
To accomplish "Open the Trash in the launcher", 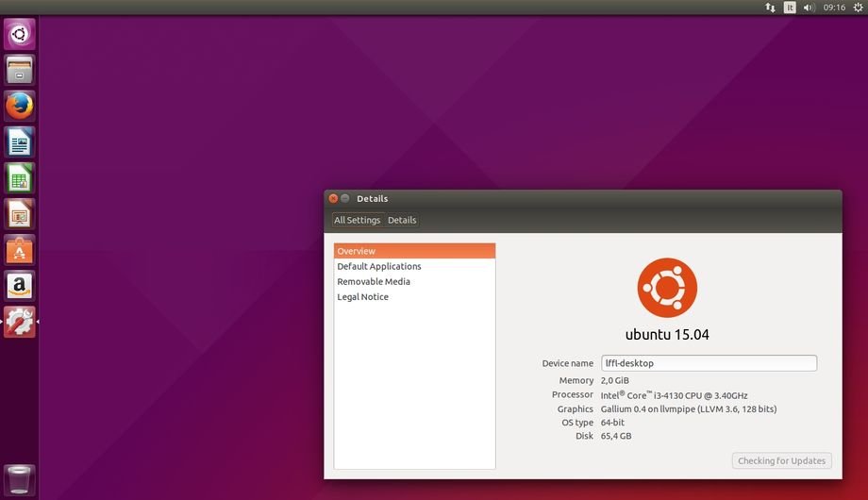I will tap(20, 479).
